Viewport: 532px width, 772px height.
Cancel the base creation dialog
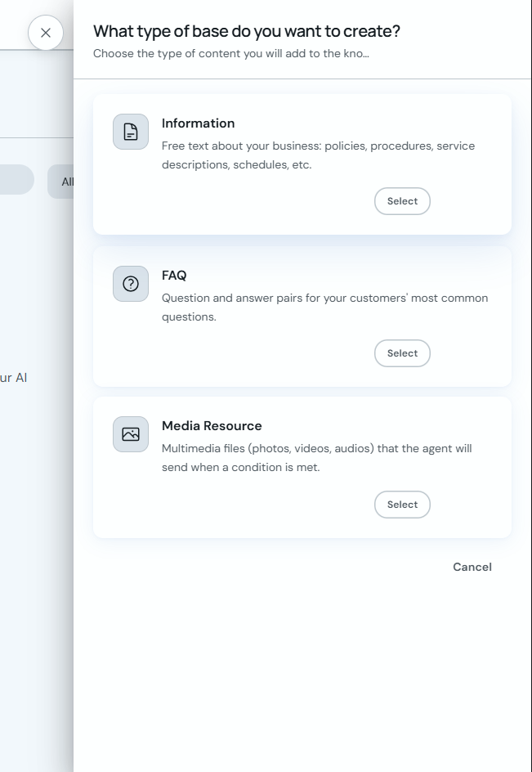point(472,567)
